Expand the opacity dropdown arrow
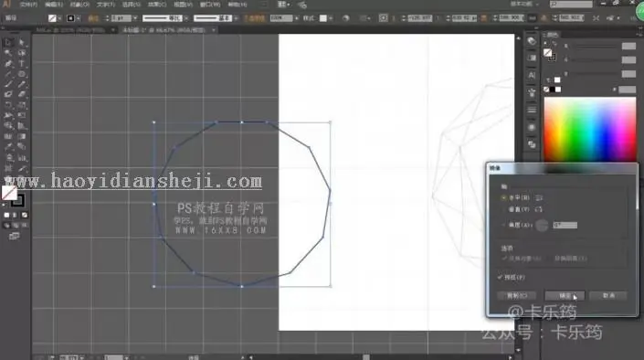The height and width of the screenshot is (360, 644). (296, 18)
